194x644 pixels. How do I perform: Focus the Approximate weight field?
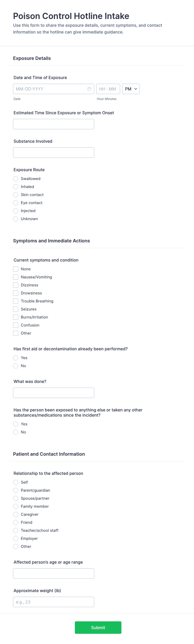pos(53,602)
